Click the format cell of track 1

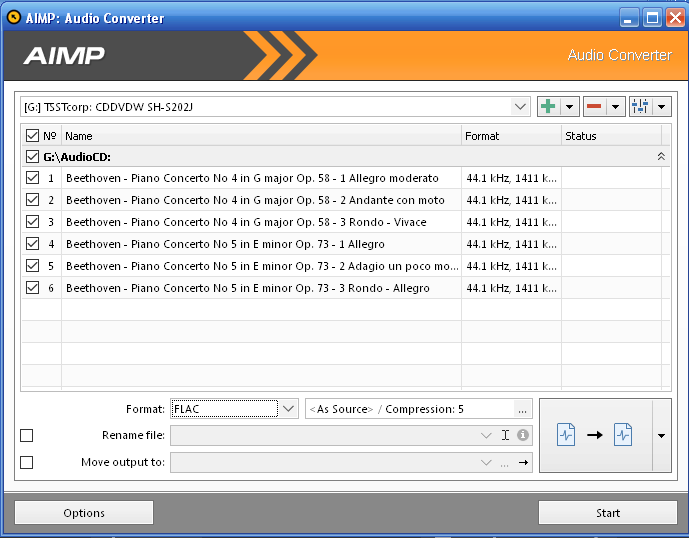511,178
